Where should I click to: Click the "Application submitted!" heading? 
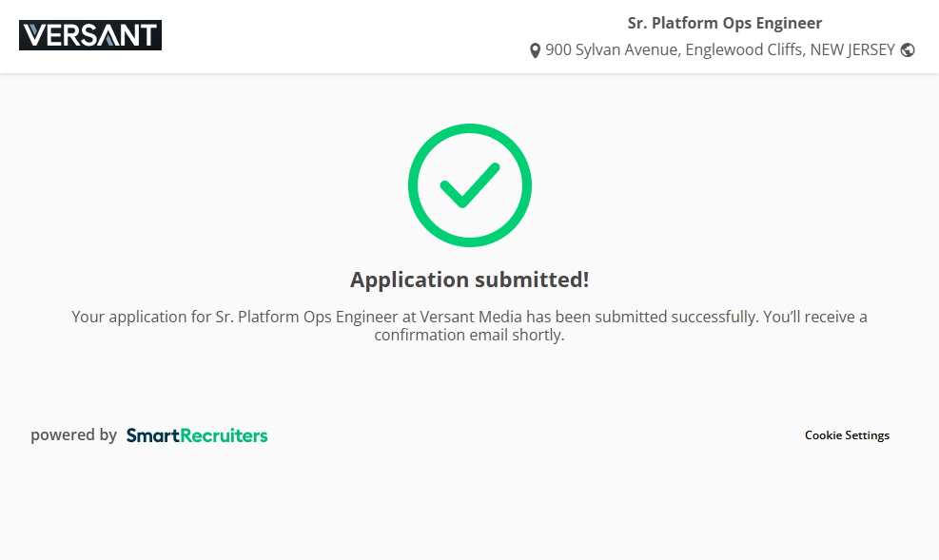[x=469, y=280]
